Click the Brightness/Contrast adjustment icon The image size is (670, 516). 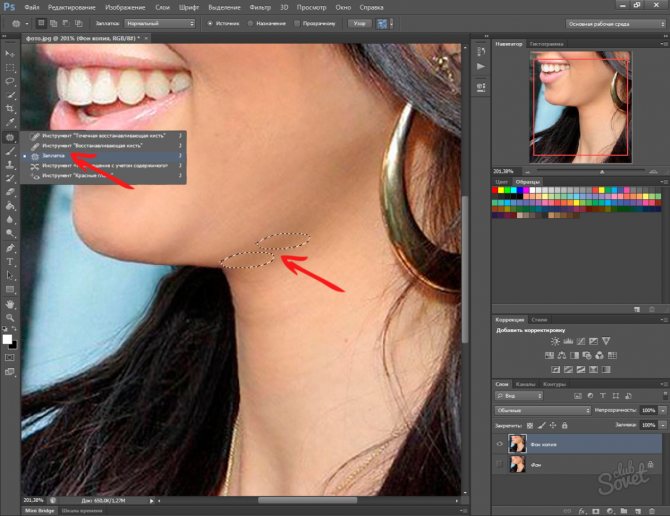click(555, 341)
